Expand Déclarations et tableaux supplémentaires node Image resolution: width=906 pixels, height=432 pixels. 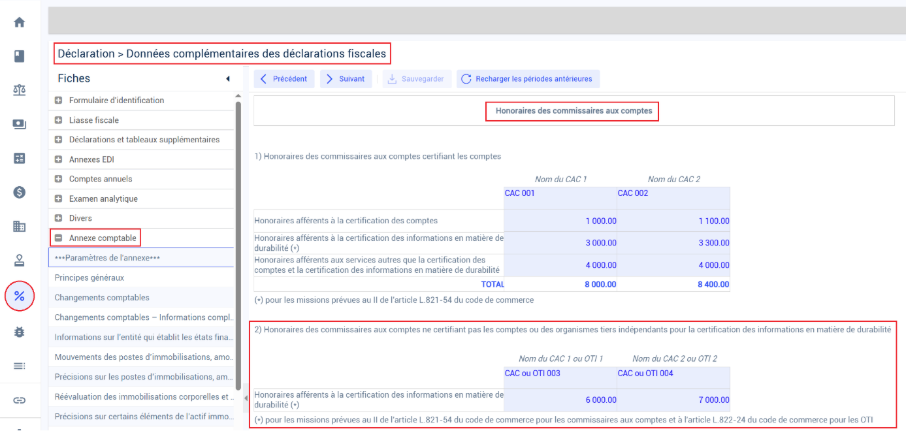click(58, 140)
